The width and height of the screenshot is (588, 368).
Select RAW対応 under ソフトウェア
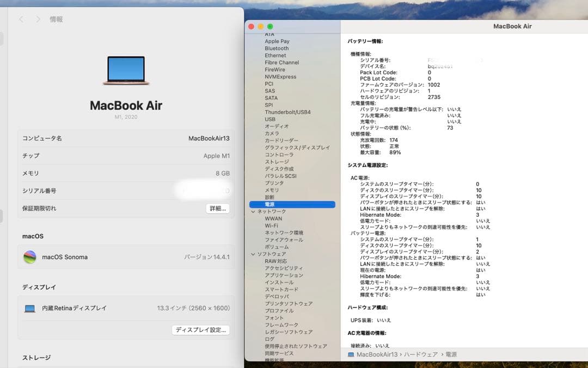coord(275,261)
